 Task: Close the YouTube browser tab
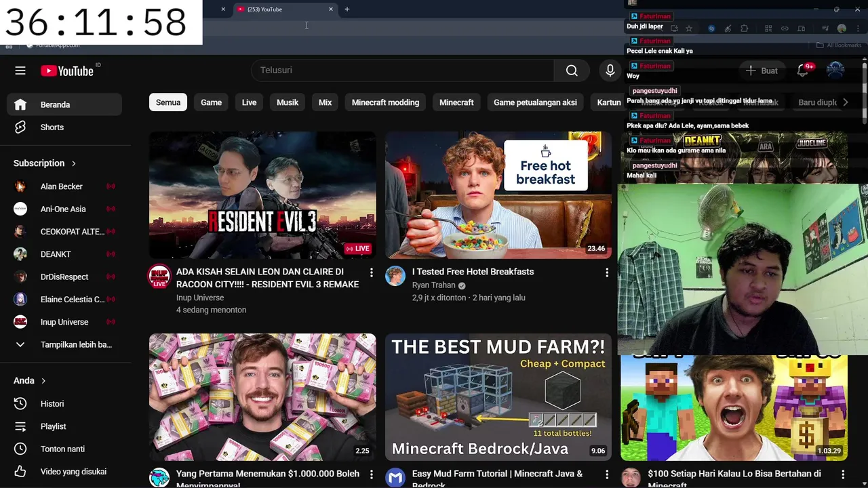pos(331,9)
